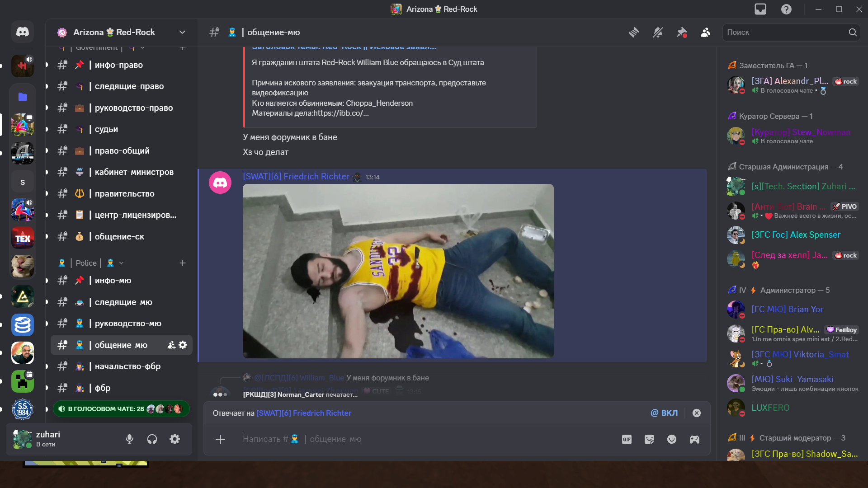Expand the Arizona Red-Rock server dropdown

pos(182,32)
